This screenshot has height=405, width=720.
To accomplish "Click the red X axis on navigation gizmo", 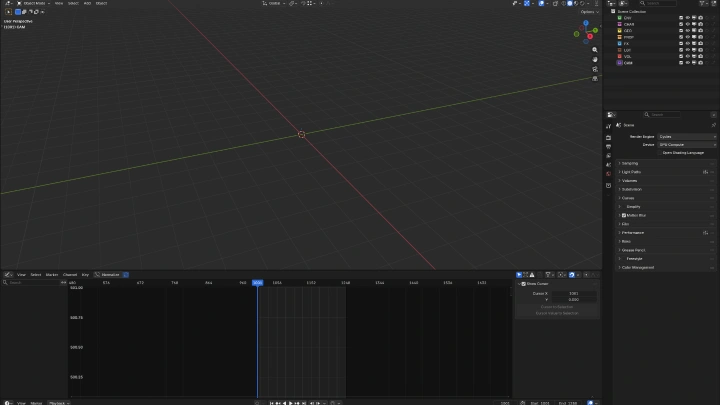I will click(590, 36).
